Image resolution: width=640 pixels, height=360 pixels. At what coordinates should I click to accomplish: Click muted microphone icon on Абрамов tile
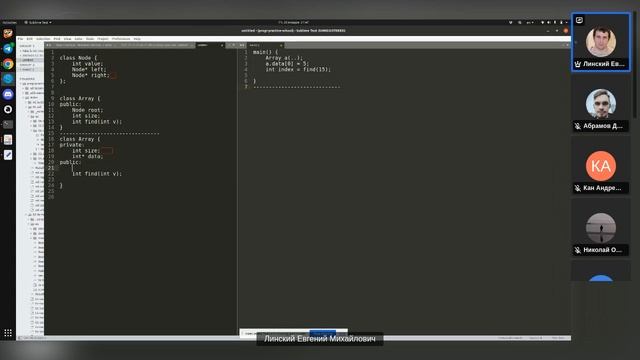(x=578, y=126)
